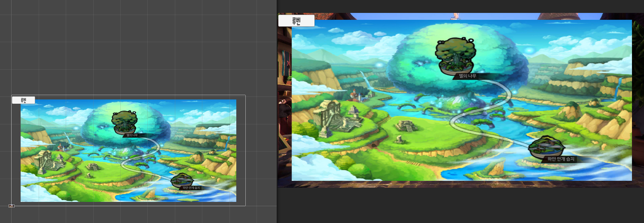Screen dimensions: 644x223
Task: Click the 하얀 안개 습지 label in Game view
Action: click(x=561, y=159)
